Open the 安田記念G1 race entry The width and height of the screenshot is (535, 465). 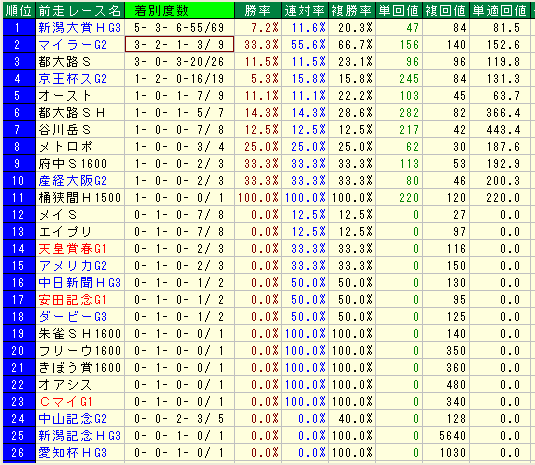pyautogui.click(x=72, y=300)
